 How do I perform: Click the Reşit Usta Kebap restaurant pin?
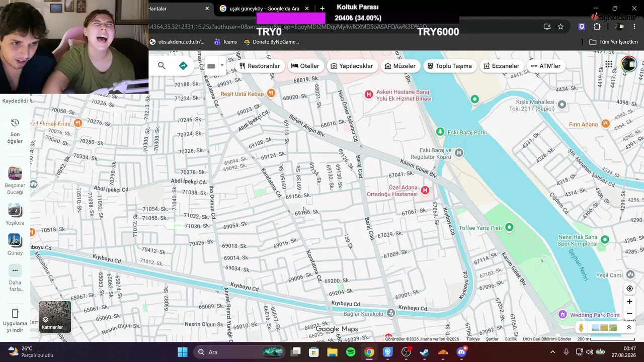[271, 93]
